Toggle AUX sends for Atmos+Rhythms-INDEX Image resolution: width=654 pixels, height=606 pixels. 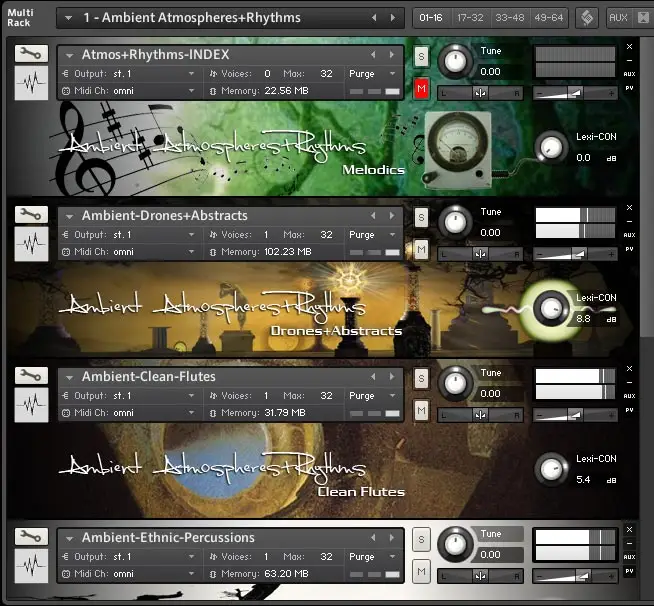629,74
